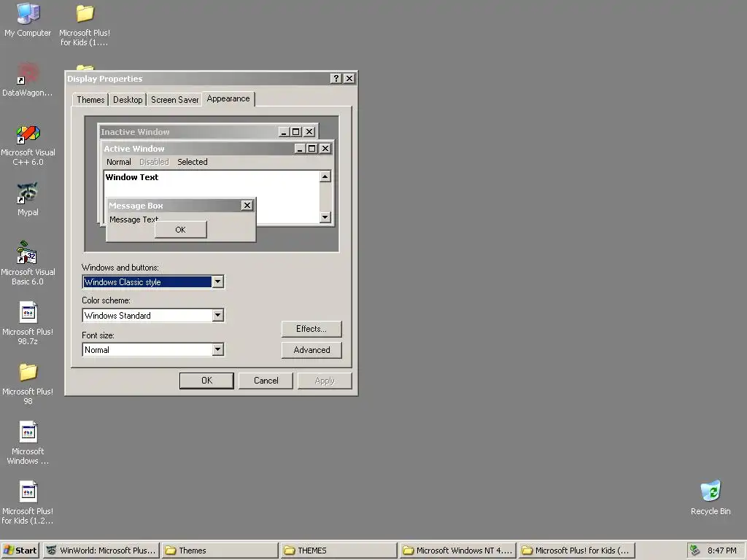Click the preview scrollbar down arrow
Viewport: 747px width, 560px height.
325,217
